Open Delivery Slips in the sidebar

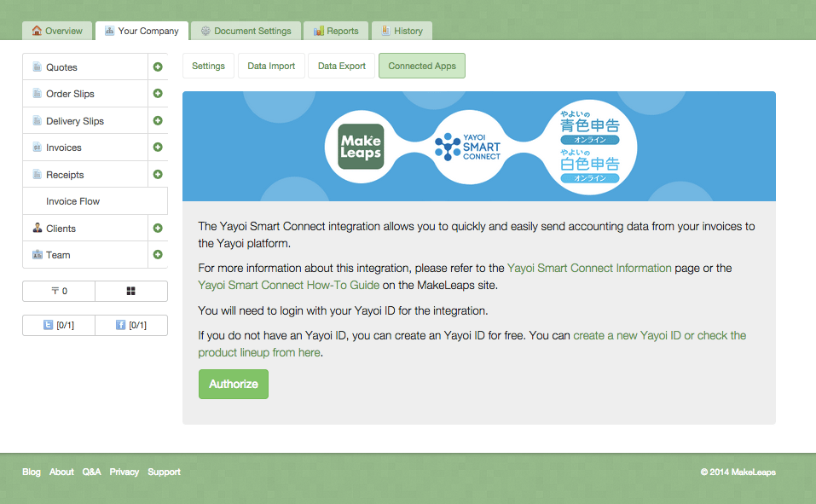tap(85, 121)
